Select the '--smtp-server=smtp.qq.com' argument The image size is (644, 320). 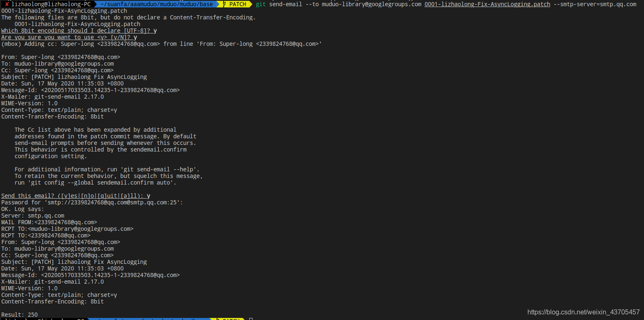pyautogui.click(x=595, y=4)
